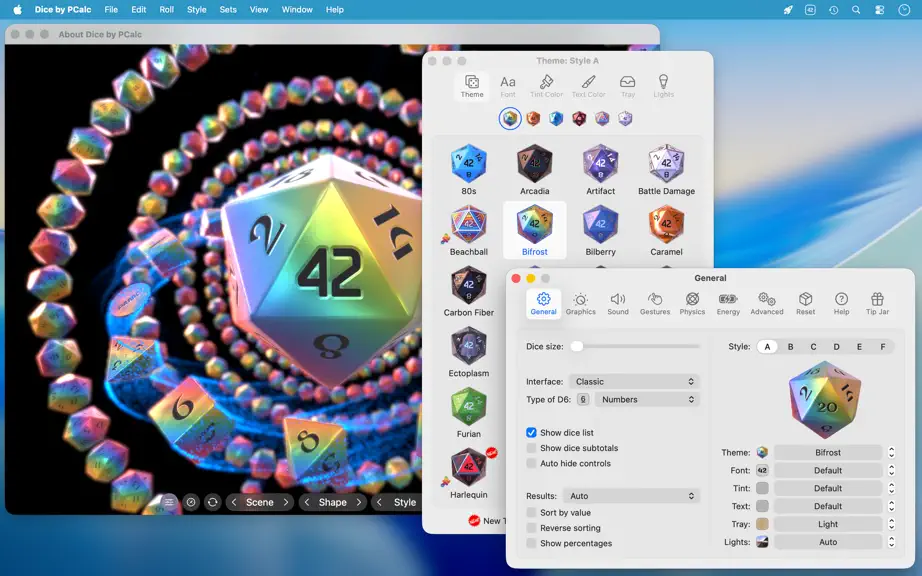Image resolution: width=922 pixels, height=576 pixels.
Task: Select style D in the Style selector
Action: [836, 347]
